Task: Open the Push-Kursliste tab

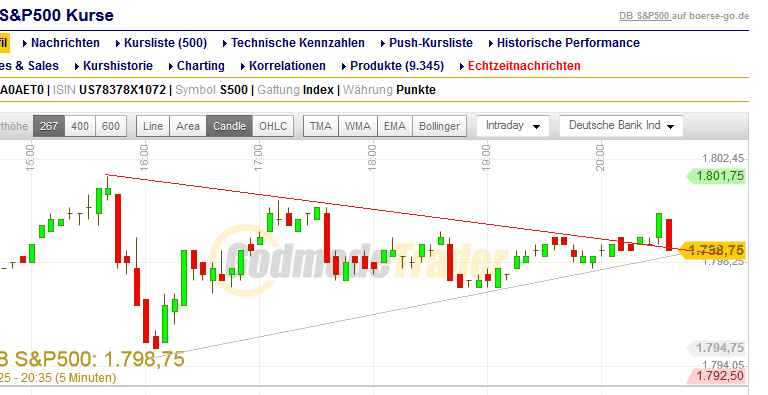Action: click(x=431, y=43)
